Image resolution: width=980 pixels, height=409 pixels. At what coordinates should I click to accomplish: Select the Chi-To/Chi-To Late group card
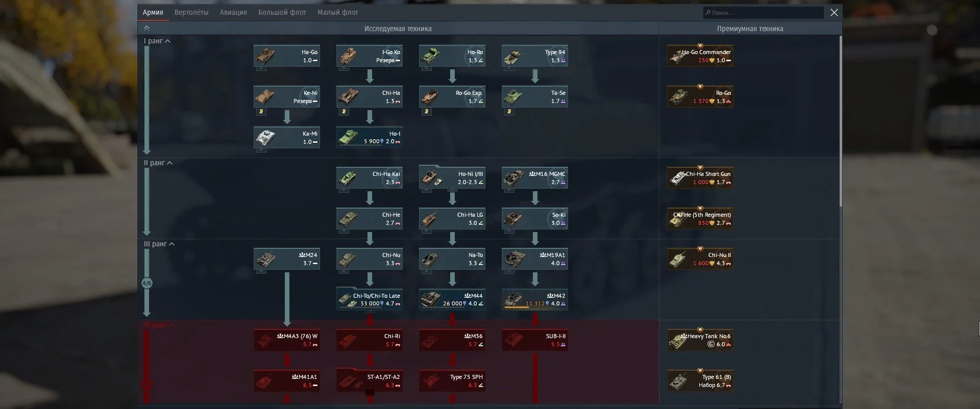point(370,299)
